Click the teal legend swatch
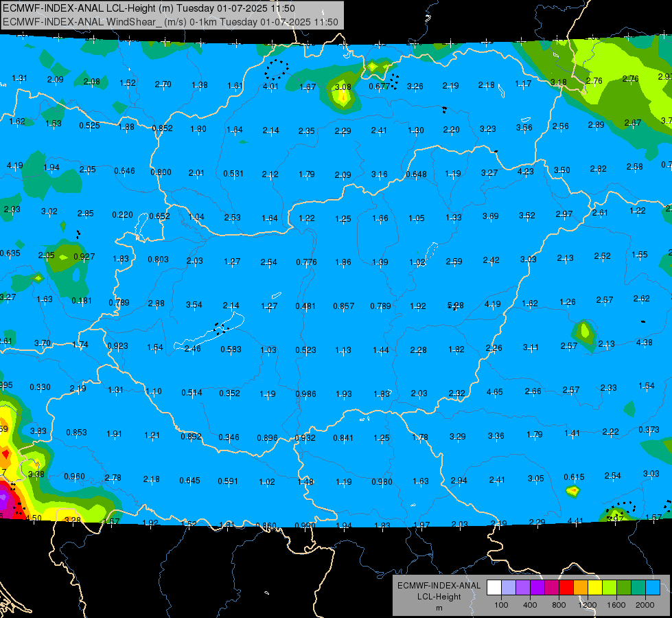The width and height of the screenshot is (672, 618). point(638,587)
